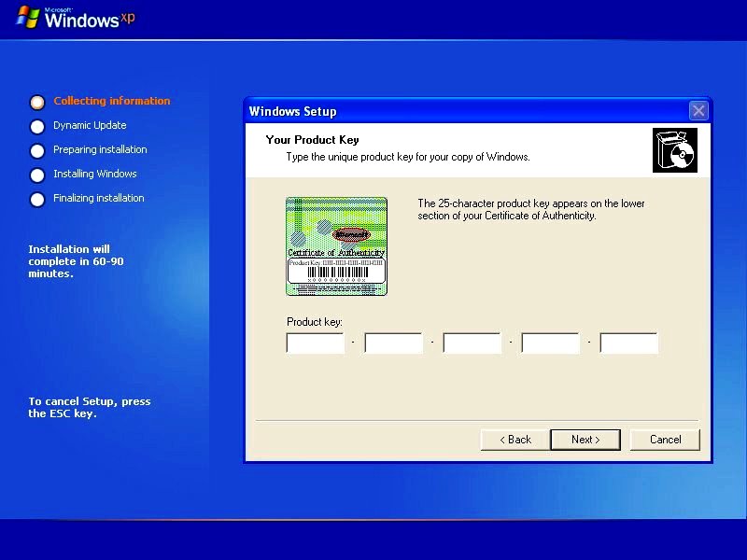This screenshot has height=560, width=747.
Task: Focus the first product key field
Action: point(316,343)
